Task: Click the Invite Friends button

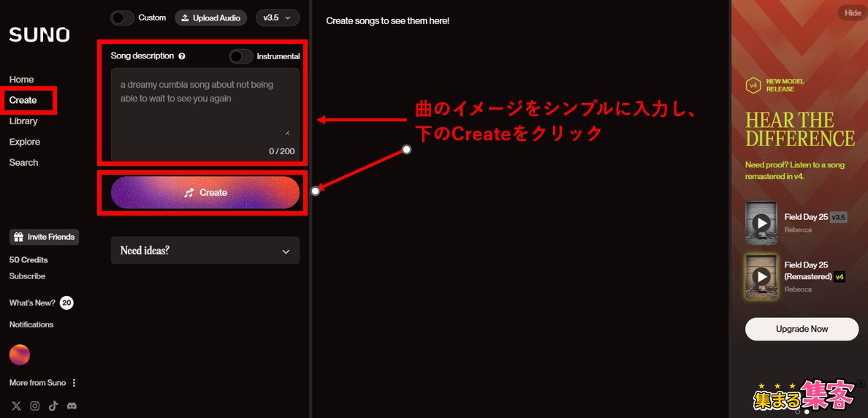Action: pos(45,237)
